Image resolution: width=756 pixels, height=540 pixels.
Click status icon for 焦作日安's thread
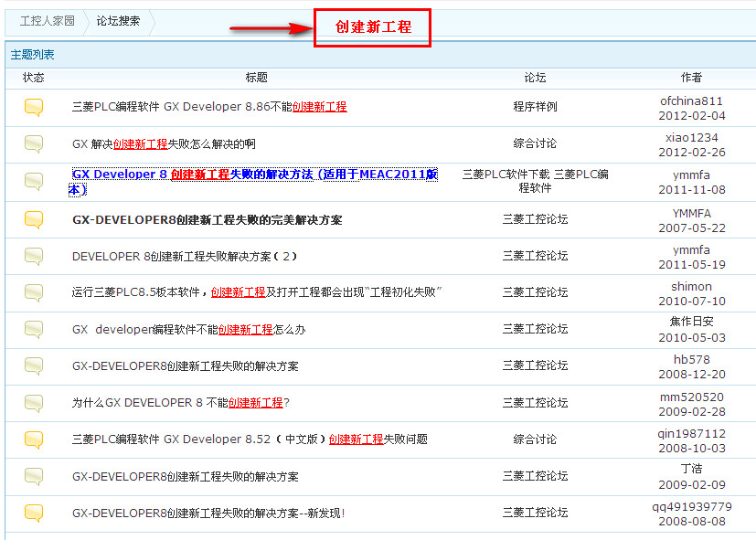tap(33, 329)
